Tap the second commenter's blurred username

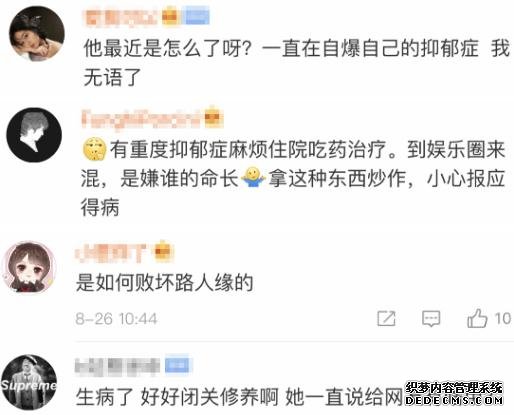coord(141,119)
